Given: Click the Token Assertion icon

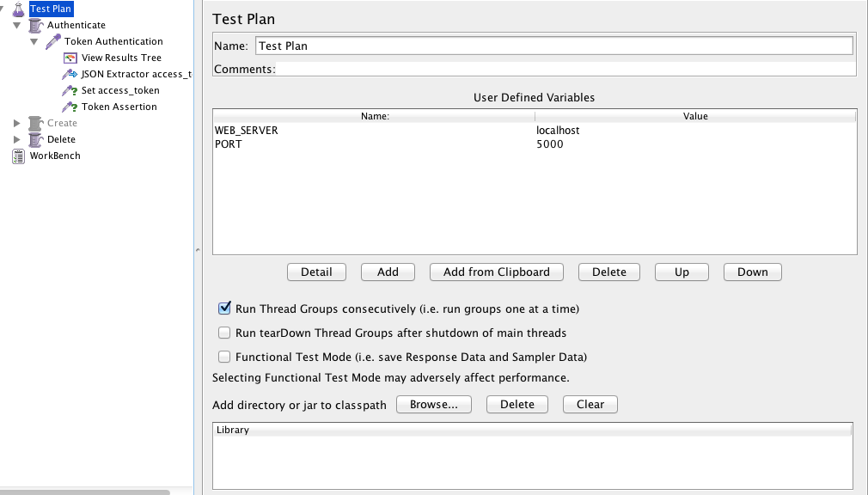Looking at the screenshot, I should coord(70,107).
